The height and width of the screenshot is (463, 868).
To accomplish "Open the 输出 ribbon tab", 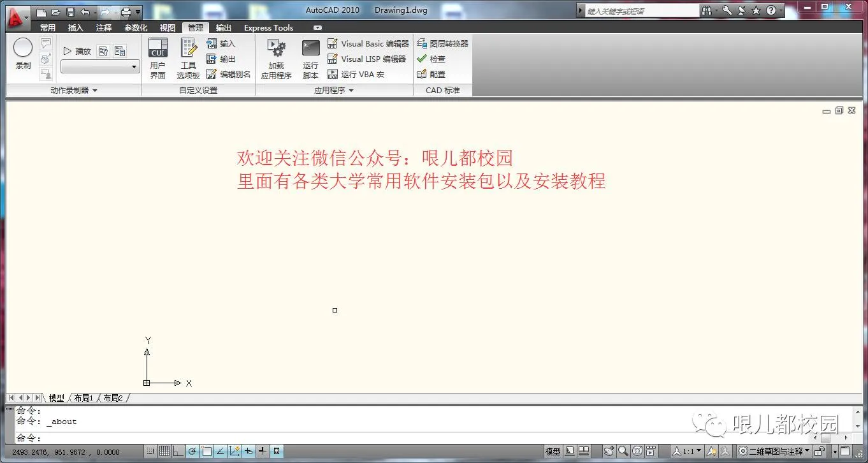I will 224,28.
